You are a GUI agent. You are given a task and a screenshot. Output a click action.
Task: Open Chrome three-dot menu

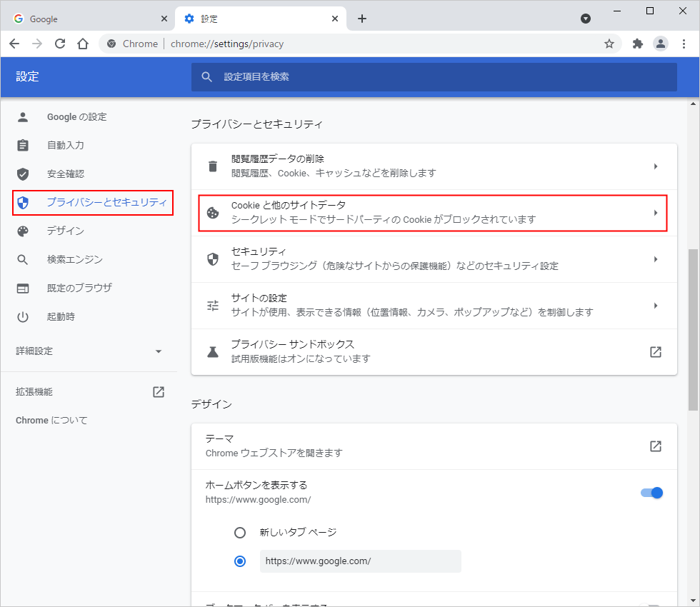coord(684,44)
